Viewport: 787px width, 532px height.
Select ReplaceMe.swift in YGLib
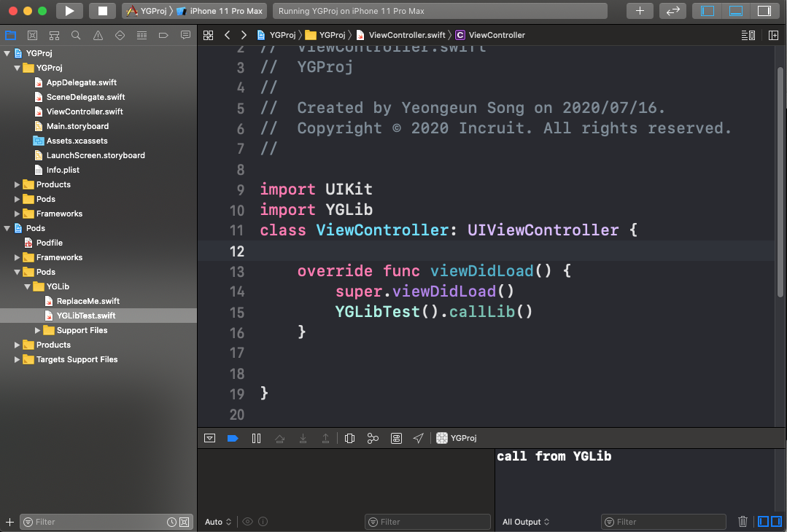(x=88, y=302)
